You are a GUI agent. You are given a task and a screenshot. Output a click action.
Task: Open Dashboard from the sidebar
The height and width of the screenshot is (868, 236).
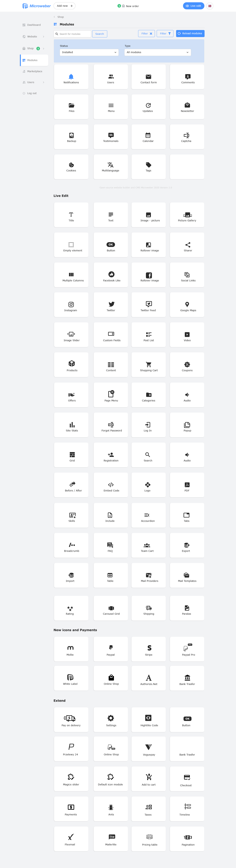pos(34,25)
